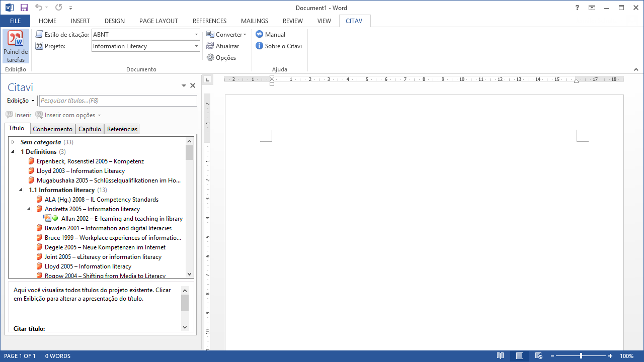Click the green dot on Allan 2002
This screenshot has width=644, height=362.
coord(55,219)
